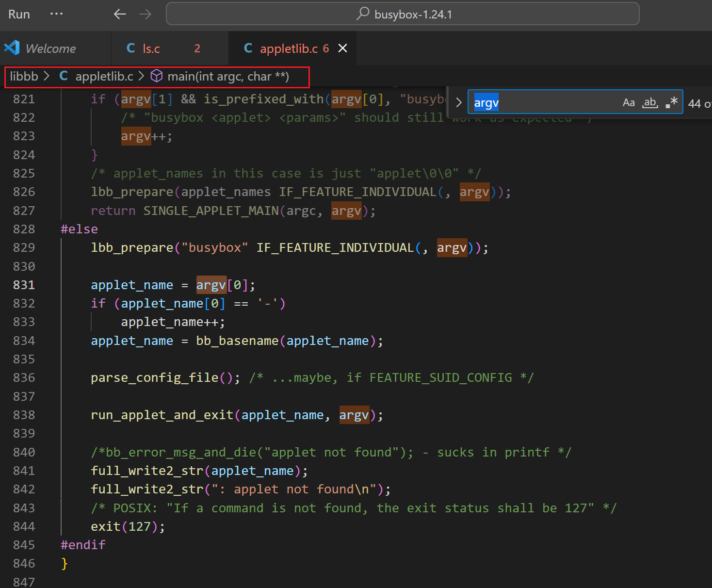This screenshot has height=588, width=712.
Task: Click the C file icon on ls.c tab
Action: coord(131,48)
